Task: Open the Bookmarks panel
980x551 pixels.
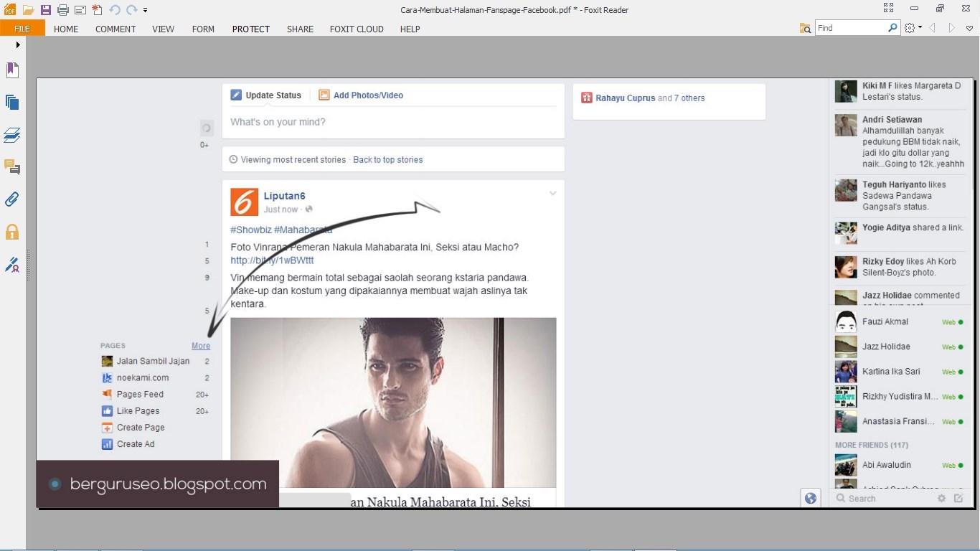Action: [x=12, y=70]
